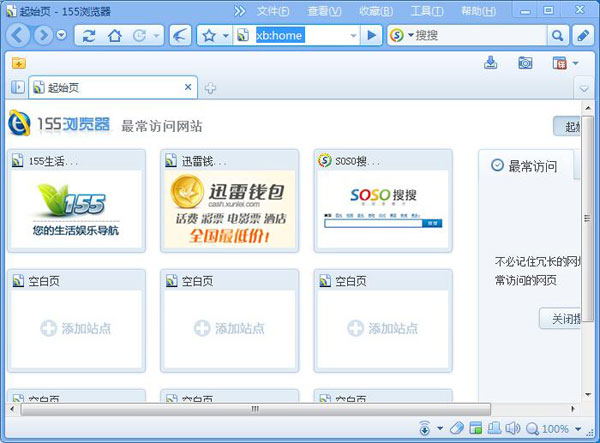
Task: Click the 搜搜 search input box
Action: tap(480, 36)
